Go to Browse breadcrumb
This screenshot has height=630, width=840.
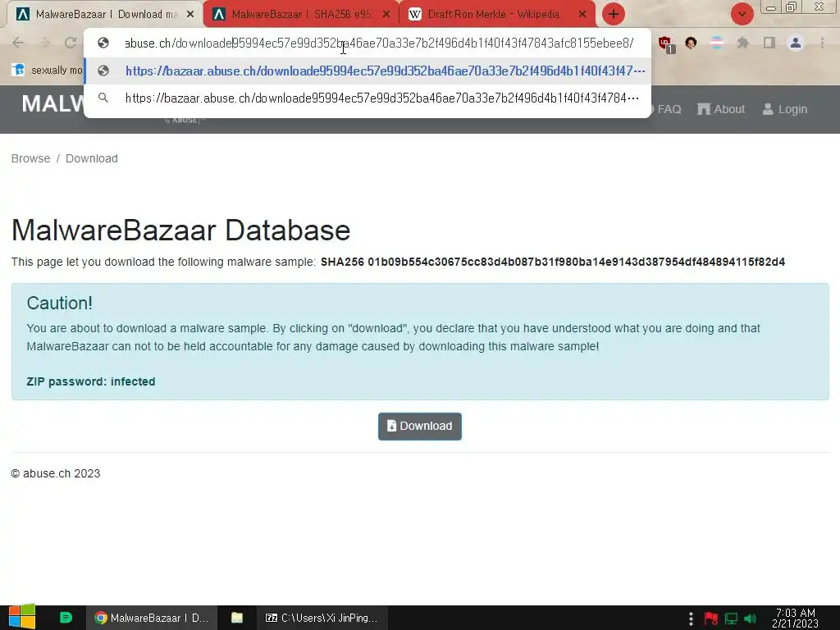[30, 158]
